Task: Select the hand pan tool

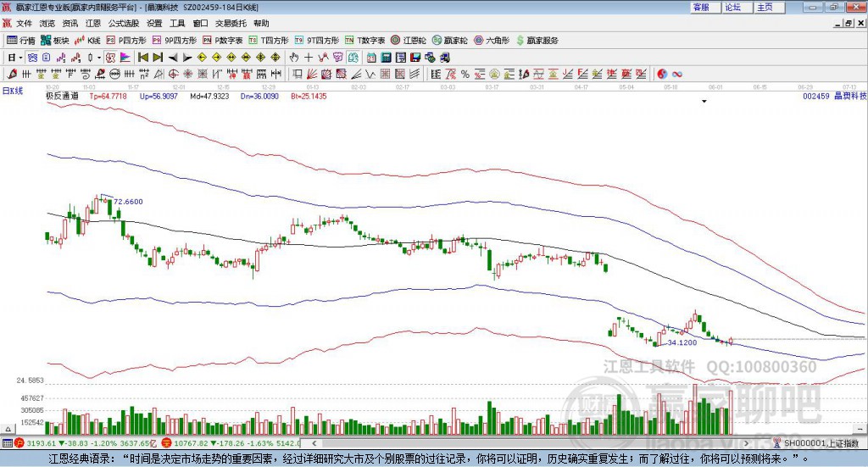Action: tap(294, 58)
